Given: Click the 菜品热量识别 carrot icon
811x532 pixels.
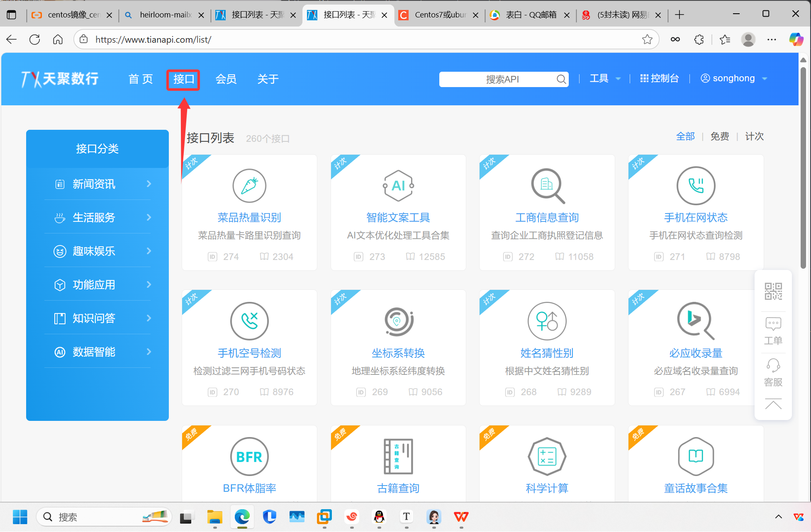Looking at the screenshot, I should pyautogui.click(x=249, y=186).
